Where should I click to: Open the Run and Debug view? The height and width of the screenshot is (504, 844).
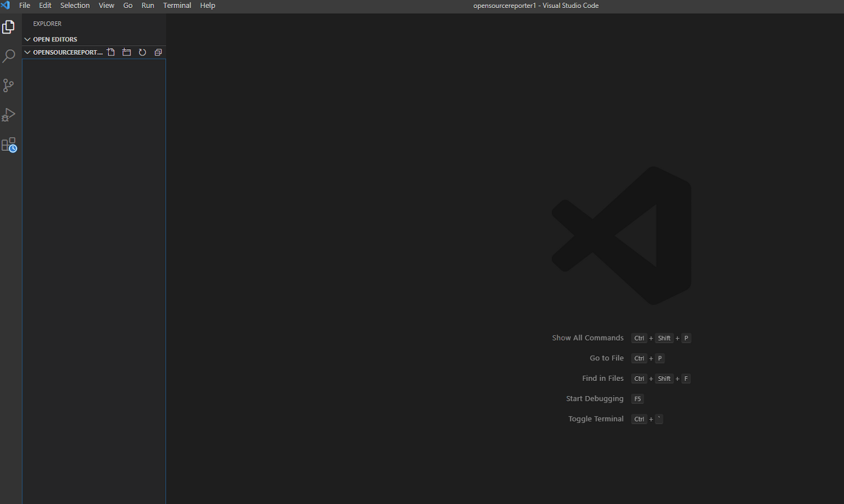(x=9, y=115)
